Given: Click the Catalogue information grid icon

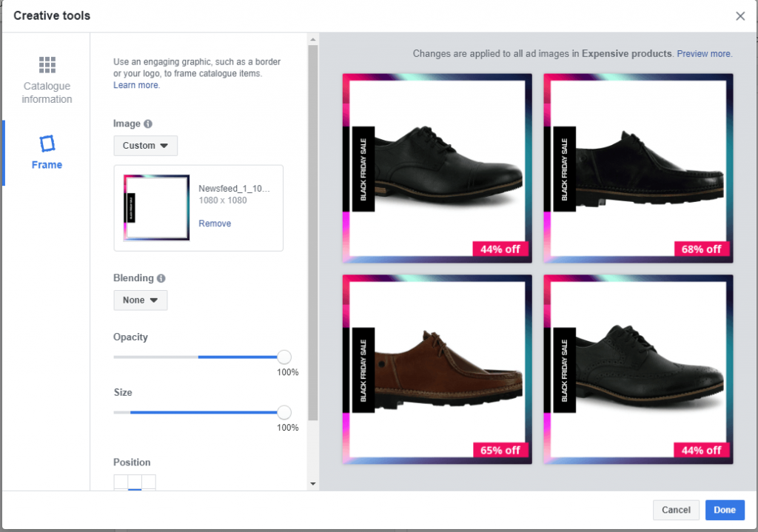Looking at the screenshot, I should point(47,65).
